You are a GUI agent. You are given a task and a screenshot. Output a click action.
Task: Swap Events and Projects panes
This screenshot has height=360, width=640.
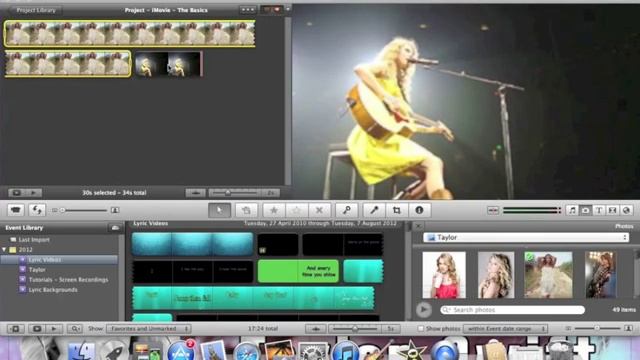37,210
